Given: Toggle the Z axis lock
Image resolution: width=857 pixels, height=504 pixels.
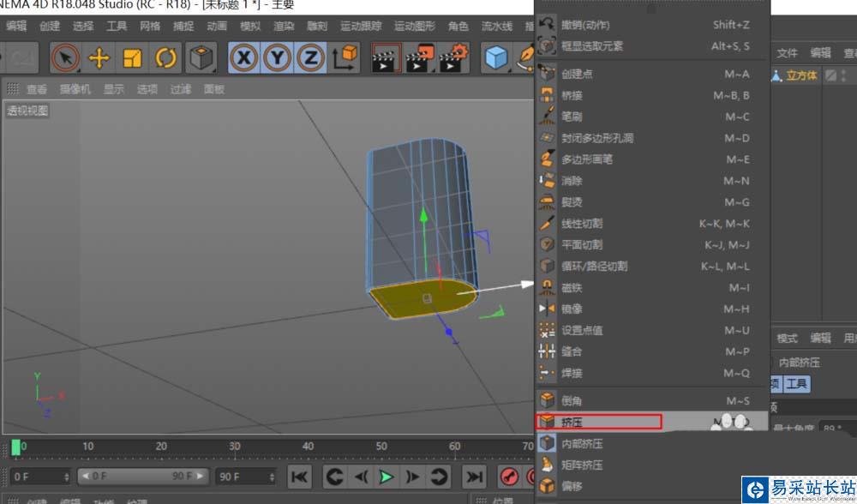Looking at the screenshot, I should pos(309,58).
